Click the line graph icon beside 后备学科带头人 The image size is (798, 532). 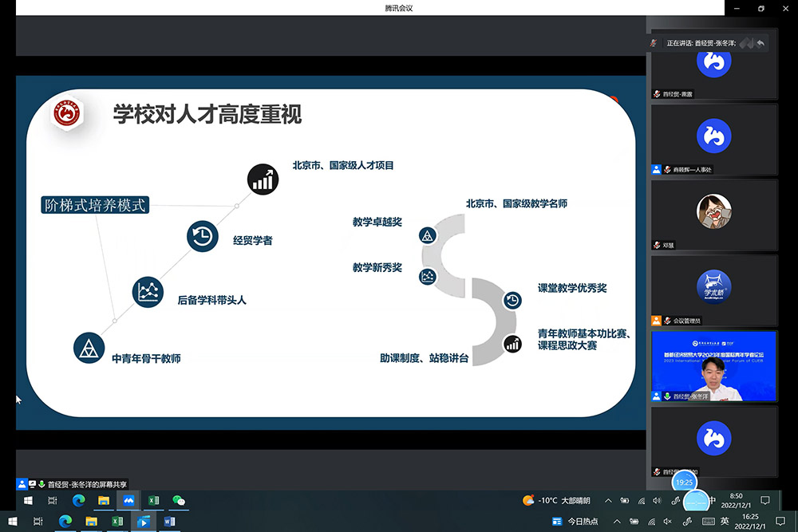(148, 292)
